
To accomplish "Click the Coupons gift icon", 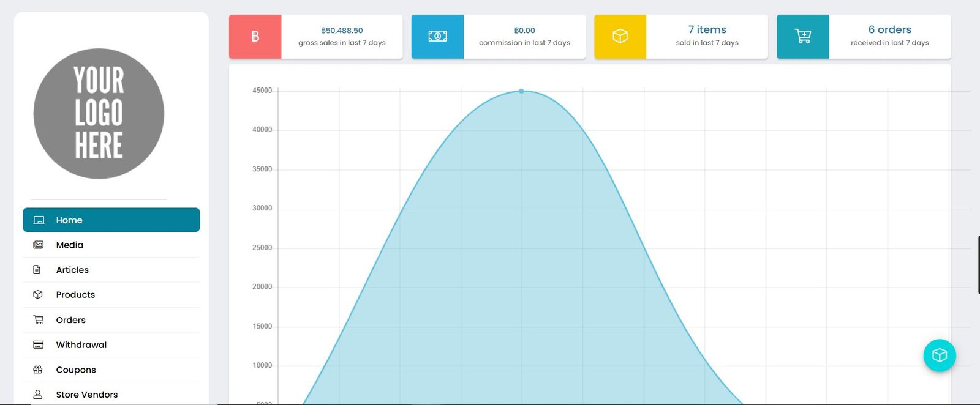I will [x=38, y=370].
